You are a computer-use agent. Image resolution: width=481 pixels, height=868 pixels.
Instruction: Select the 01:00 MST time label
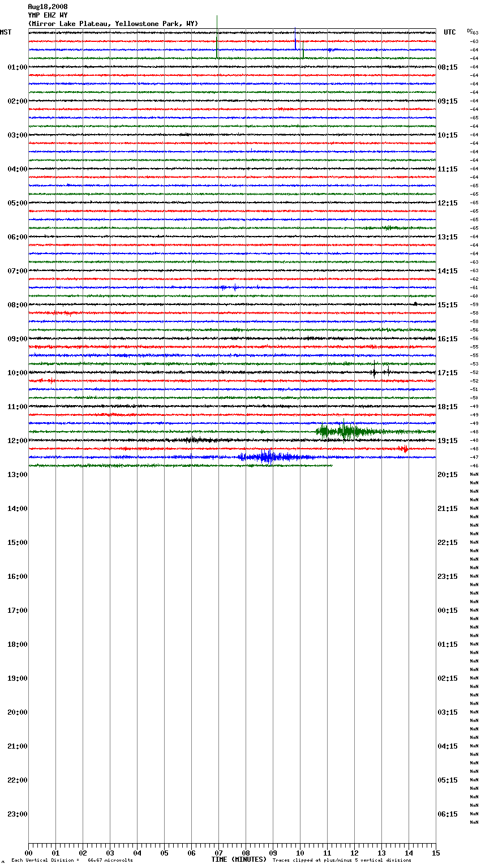point(18,67)
